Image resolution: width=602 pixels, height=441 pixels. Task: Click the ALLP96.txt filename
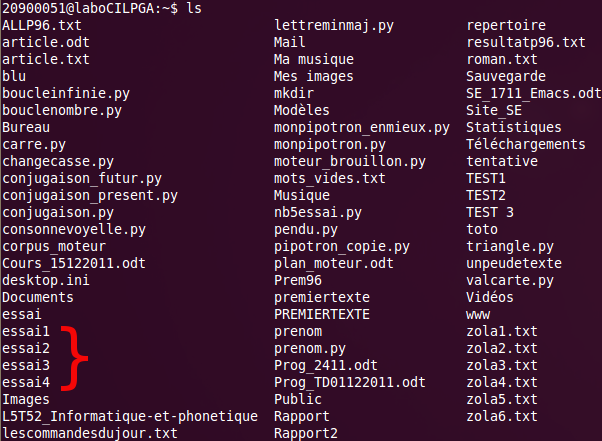(x=42, y=25)
